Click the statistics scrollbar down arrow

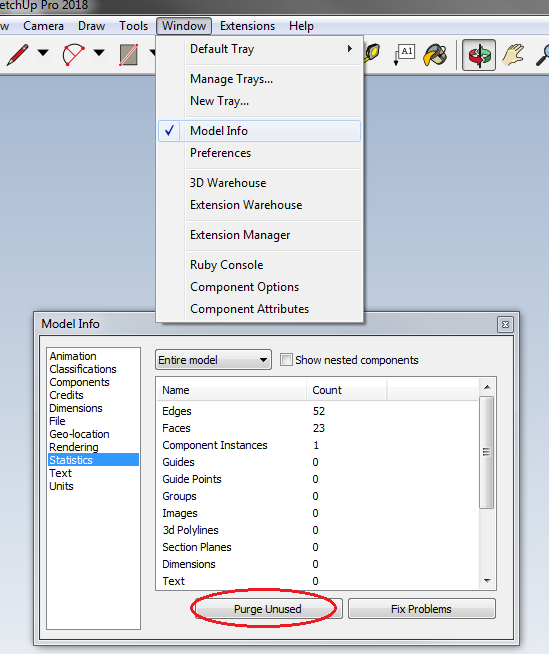click(x=487, y=581)
